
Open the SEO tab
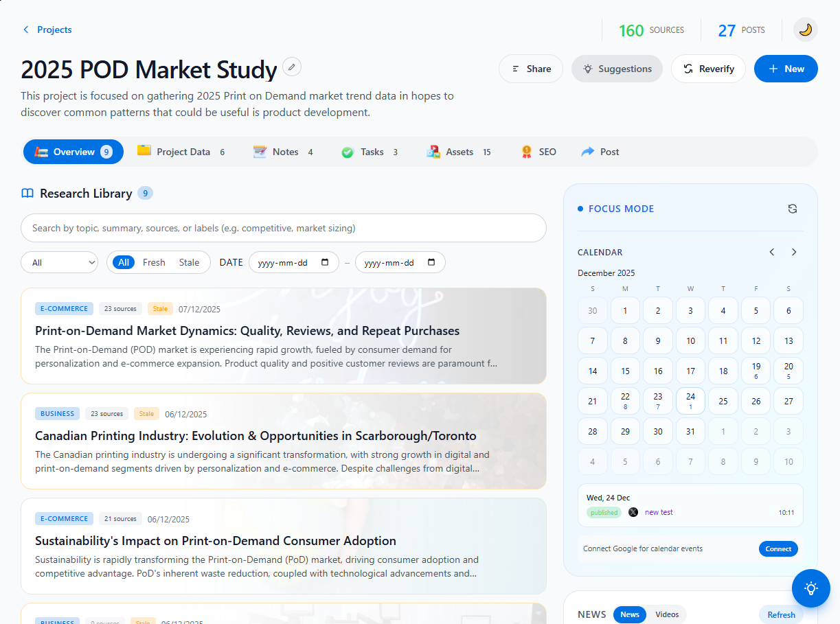tap(538, 152)
